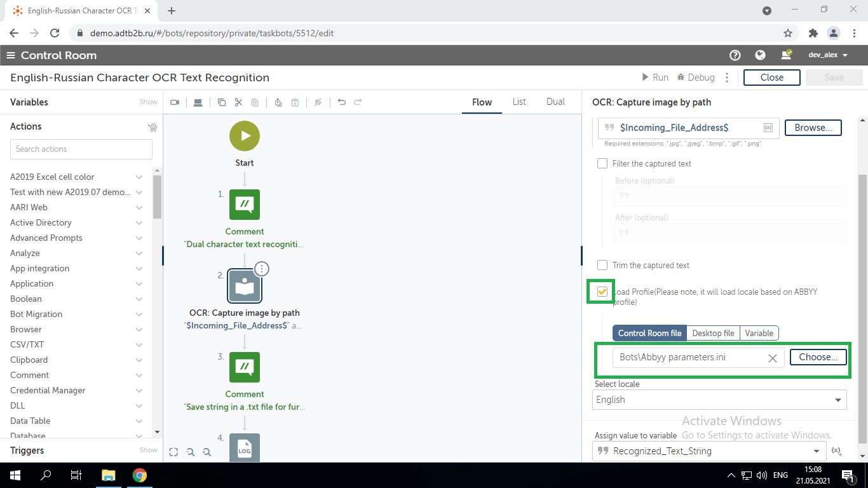This screenshot has width=868, height=488.
Task: Create variable next to Recognized_Text_String
Action: tap(837, 451)
